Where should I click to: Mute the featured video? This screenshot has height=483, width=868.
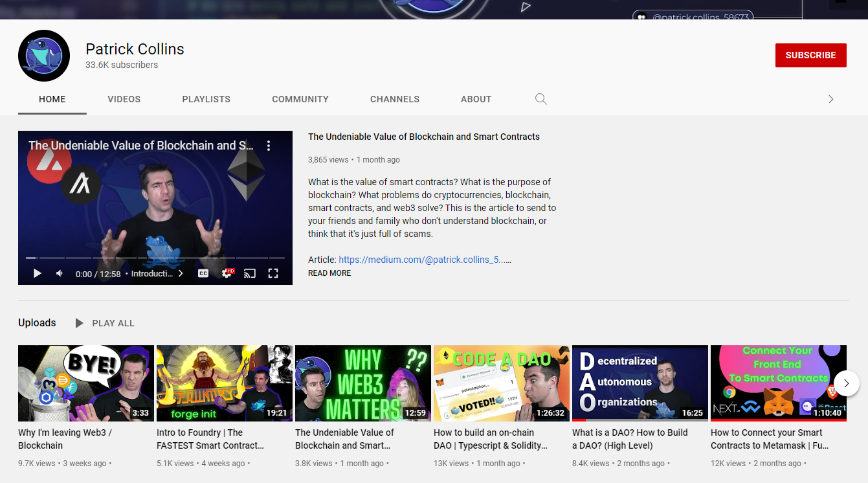point(59,273)
